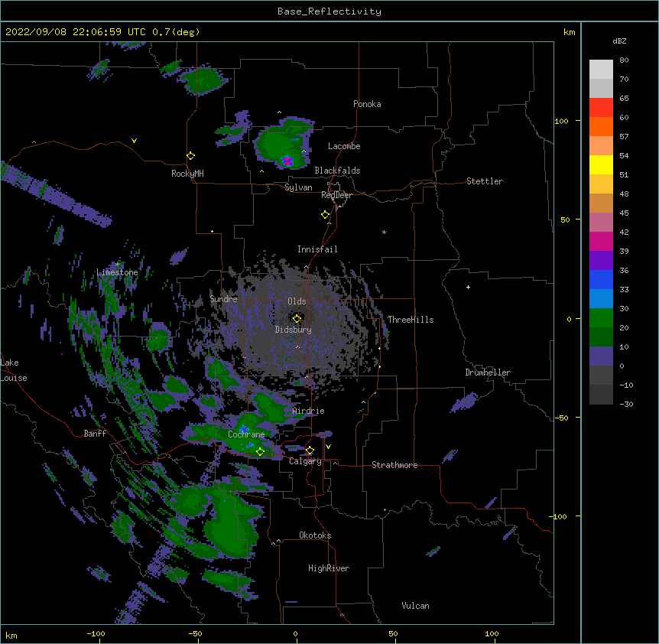The width and height of the screenshot is (659, 644).
Task: Click the Calgary label
Action: tap(306, 461)
